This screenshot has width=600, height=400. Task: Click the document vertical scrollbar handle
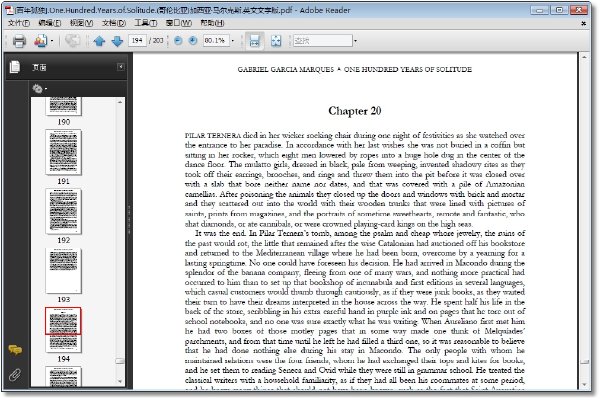pyautogui.click(x=584, y=361)
